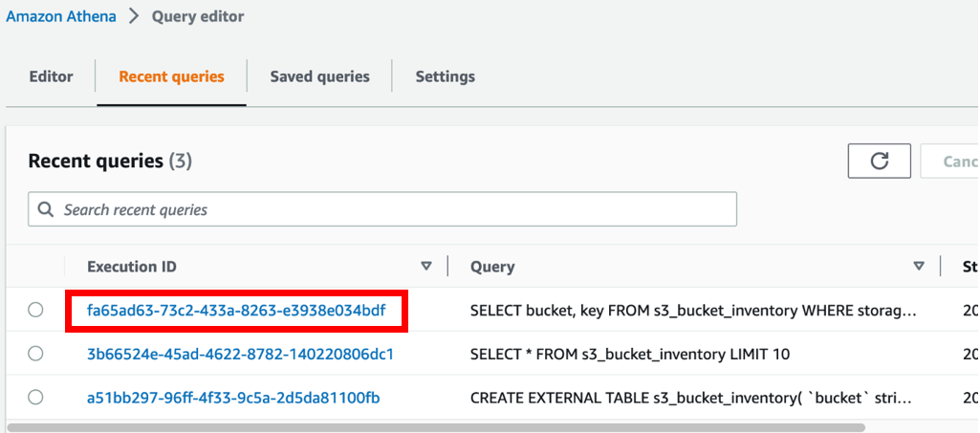The width and height of the screenshot is (980, 433).
Task: Select radio for query fa65ad63
Action: [35, 310]
